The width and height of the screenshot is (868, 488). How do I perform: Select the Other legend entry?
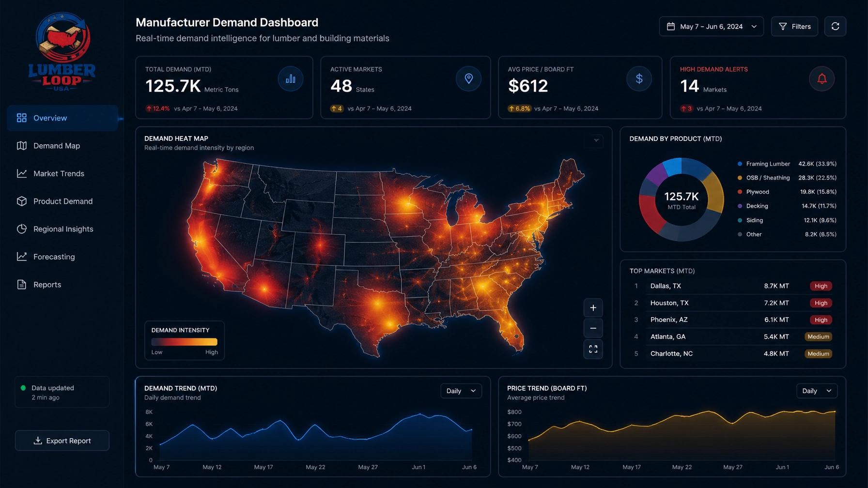(787, 234)
